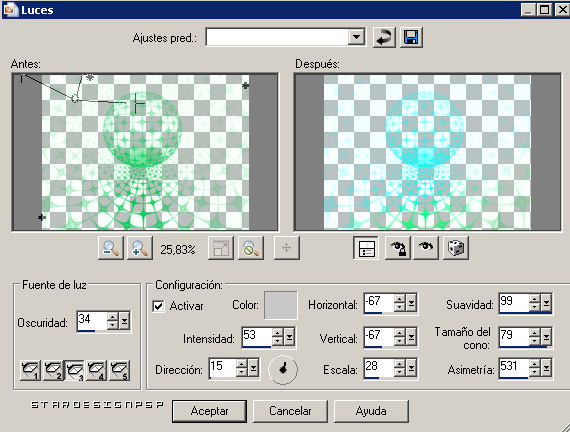Toggle the show/hide previews button
Screen dimensions: 570x432
coord(366,248)
